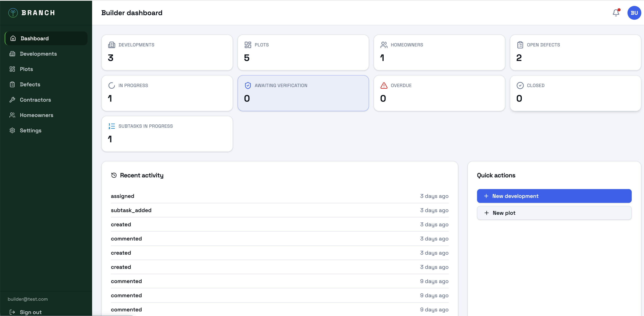644x316 pixels.
Task: Click the Quick actions heading
Action: [x=496, y=175]
